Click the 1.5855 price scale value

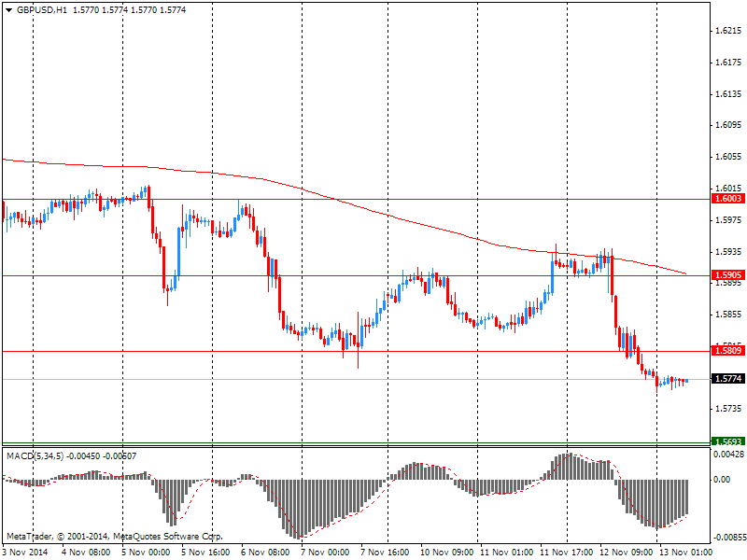tap(729, 315)
